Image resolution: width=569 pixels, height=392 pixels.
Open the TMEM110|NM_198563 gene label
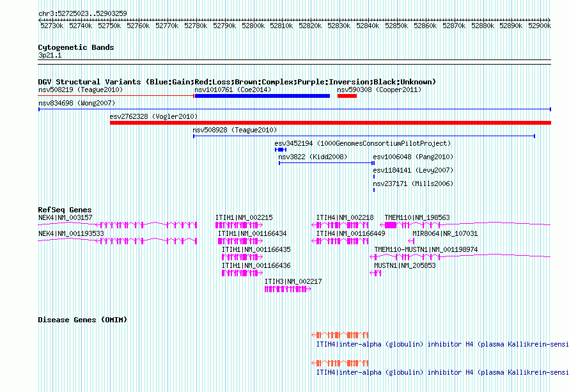(x=417, y=217)
